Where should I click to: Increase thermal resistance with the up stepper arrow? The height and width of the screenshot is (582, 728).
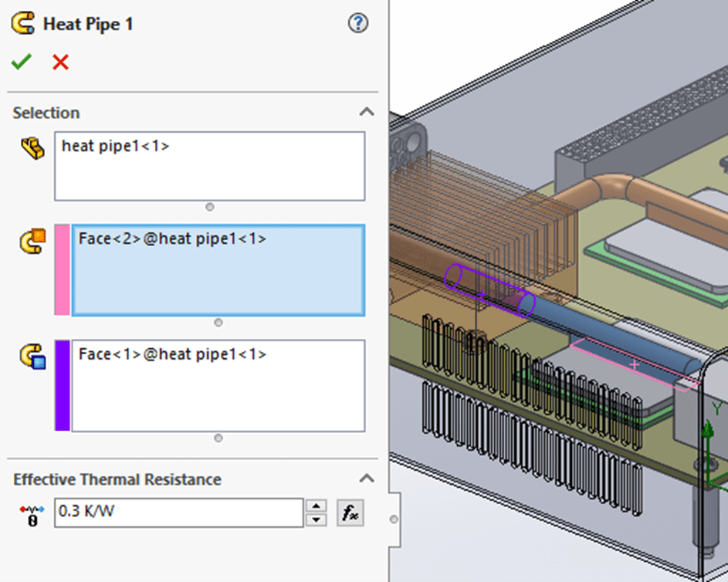point(317,506)
